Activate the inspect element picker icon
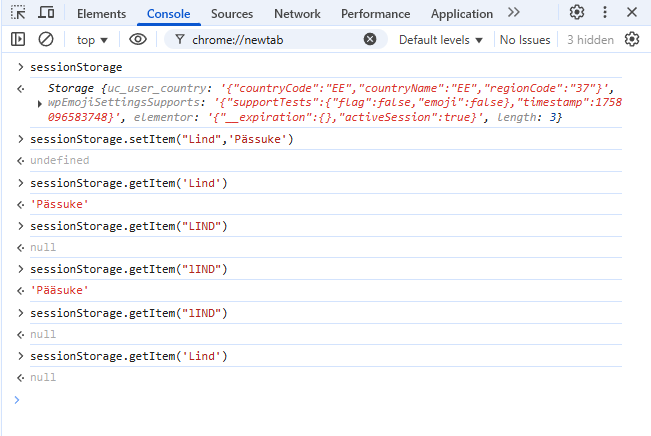This screenshot has height=436, width=651. tap(19, 13)
